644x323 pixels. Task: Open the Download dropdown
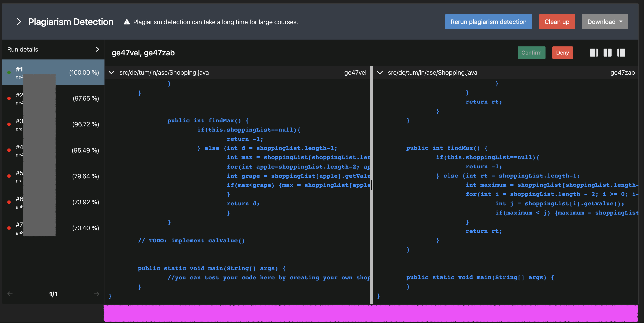[x=605, y=22]
